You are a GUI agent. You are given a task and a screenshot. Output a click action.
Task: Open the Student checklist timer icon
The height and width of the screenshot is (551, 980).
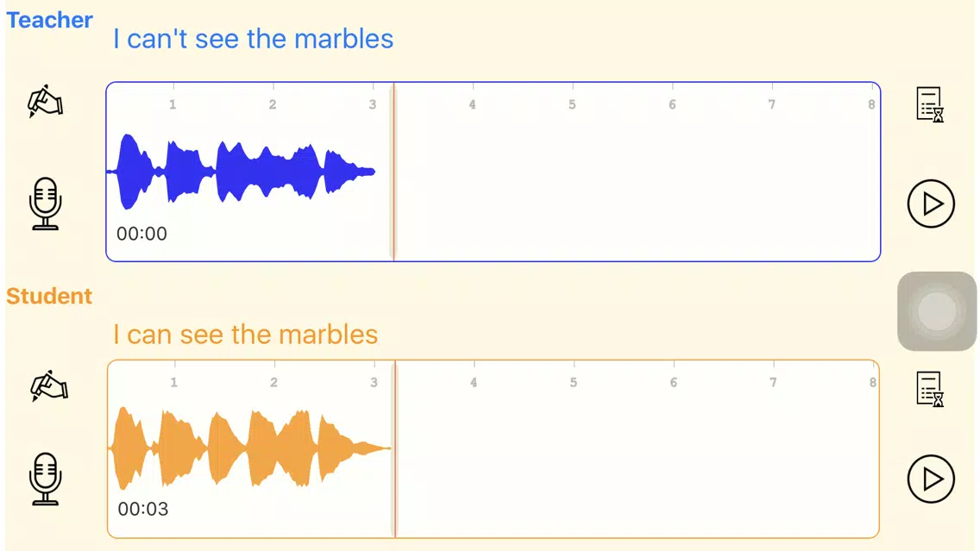[930, 388]
